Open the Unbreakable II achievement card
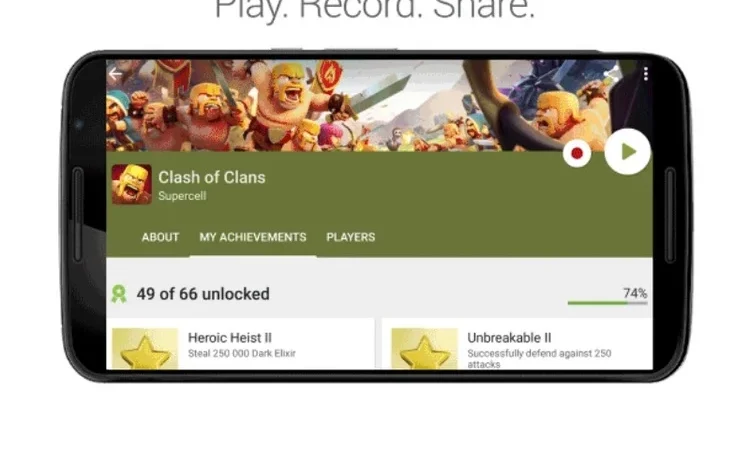750x470 pixels. coord(517,344)
